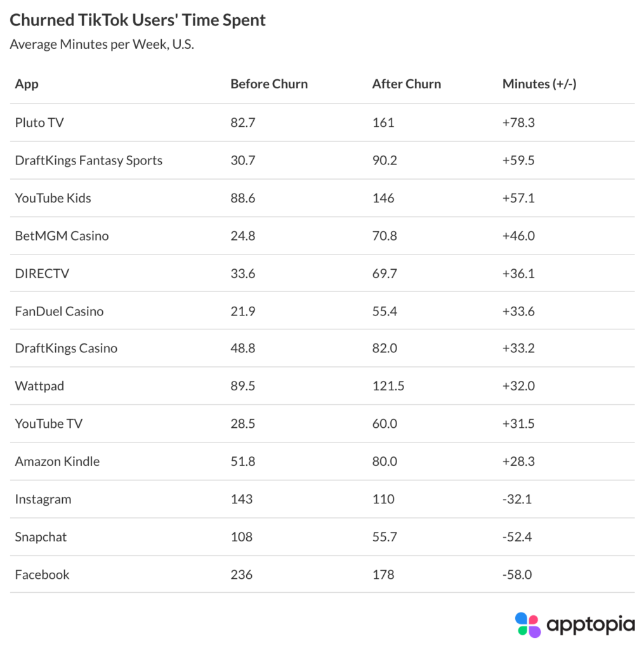
Task: Click the App column header
Action: 27,84
